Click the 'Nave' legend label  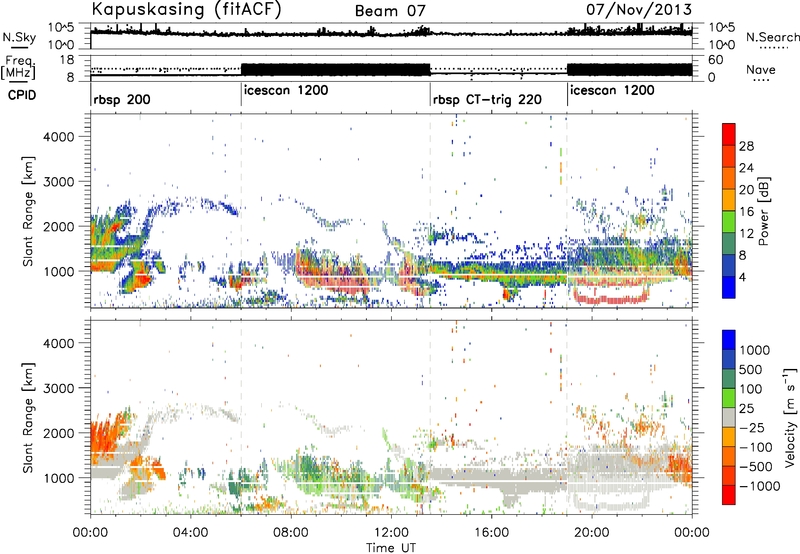761,69
